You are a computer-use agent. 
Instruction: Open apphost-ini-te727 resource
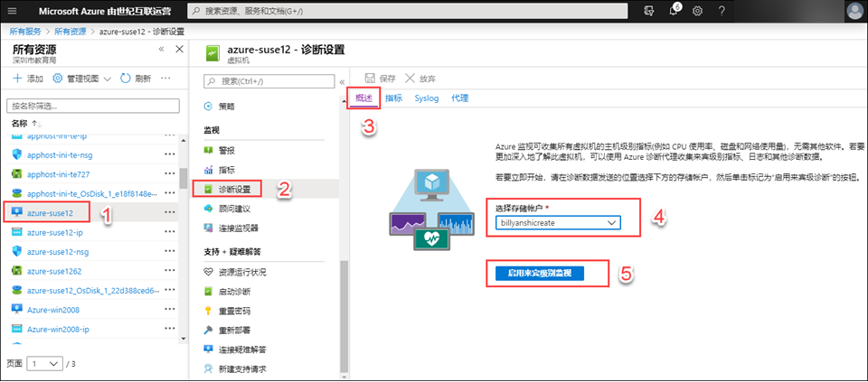coord(58,174)
